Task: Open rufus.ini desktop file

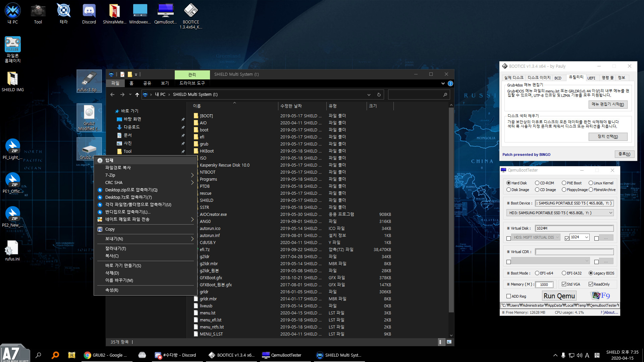Action: pos(13,251)
